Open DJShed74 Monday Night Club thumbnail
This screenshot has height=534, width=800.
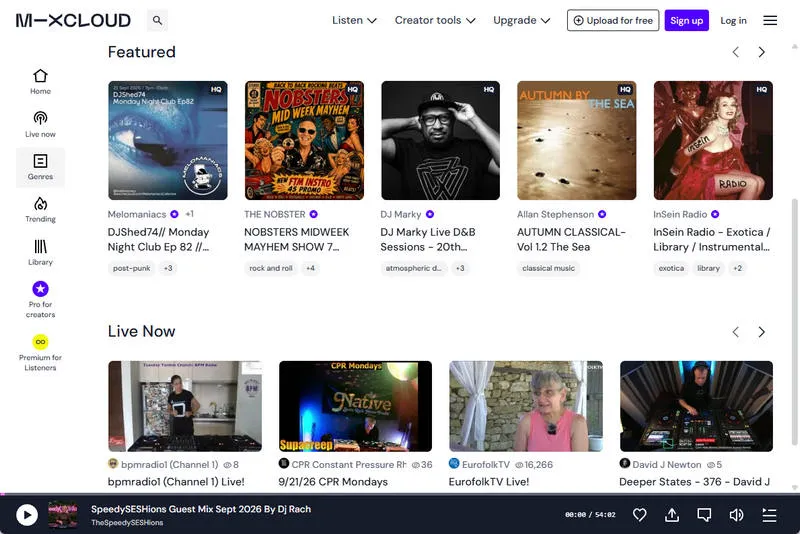pyautogui.click(x=168, y=140)
